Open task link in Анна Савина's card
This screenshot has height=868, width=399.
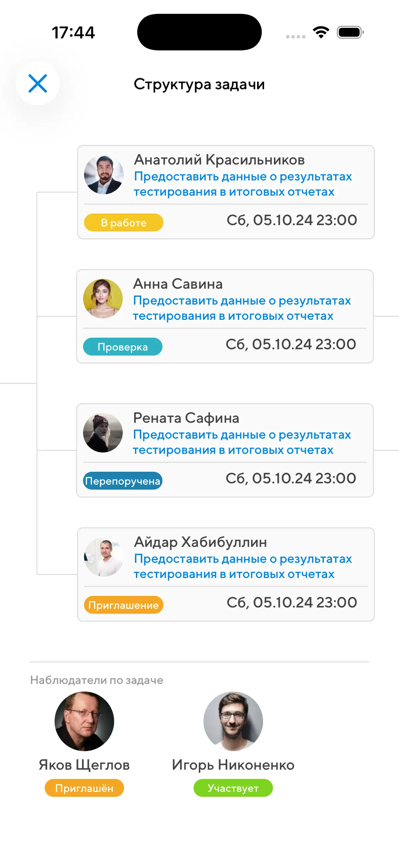click(x=242, y=308)
